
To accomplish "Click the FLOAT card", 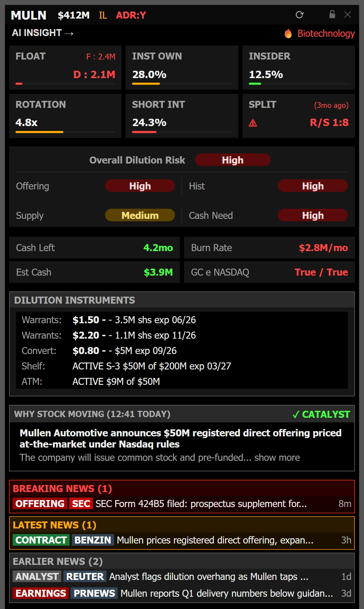I will pos(65,68).
